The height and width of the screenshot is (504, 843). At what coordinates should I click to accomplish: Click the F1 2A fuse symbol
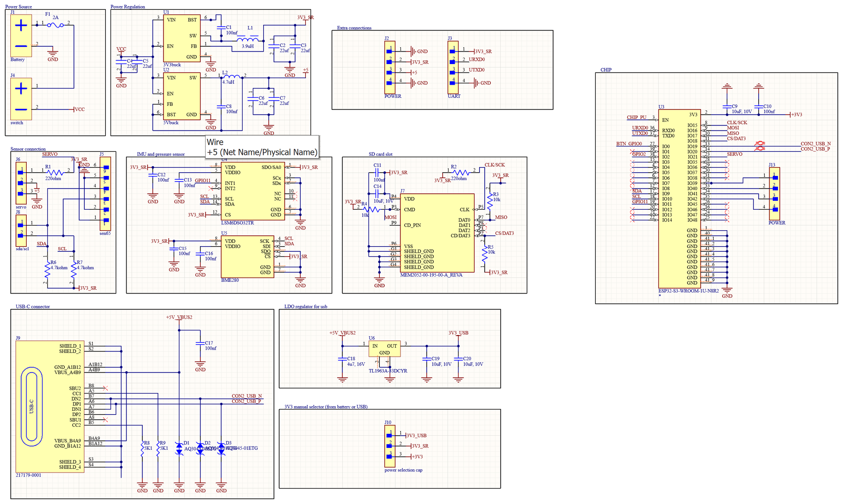coord(56,25)
